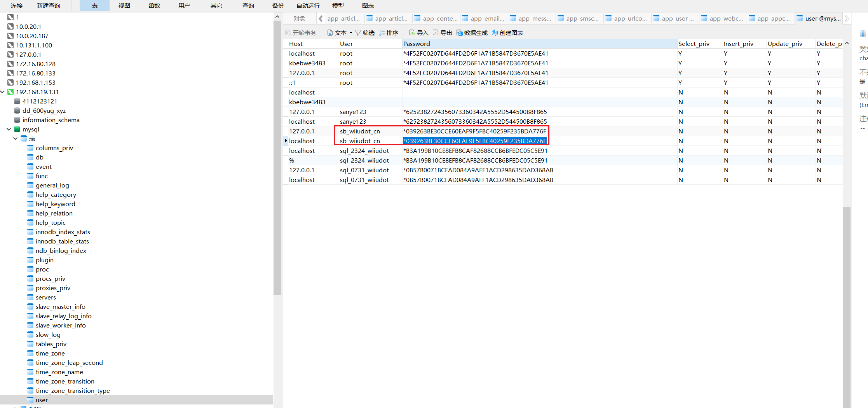Click the general_log table icon
This screenshot has width=868, height=408.
30,185
